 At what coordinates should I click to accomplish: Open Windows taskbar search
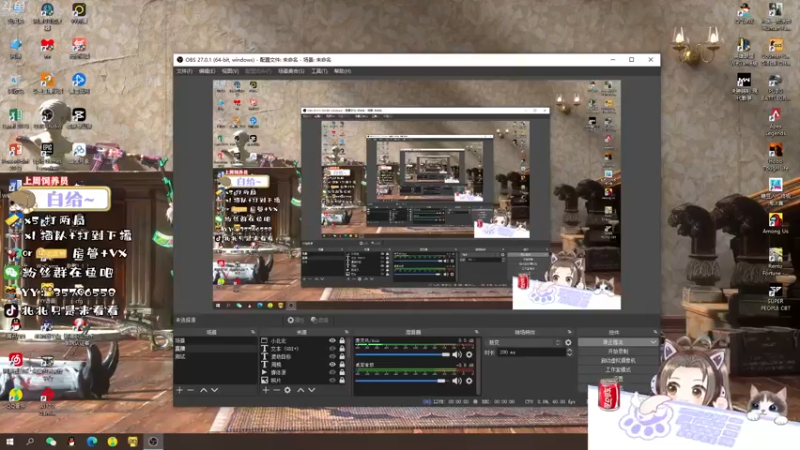pos(30,441)
